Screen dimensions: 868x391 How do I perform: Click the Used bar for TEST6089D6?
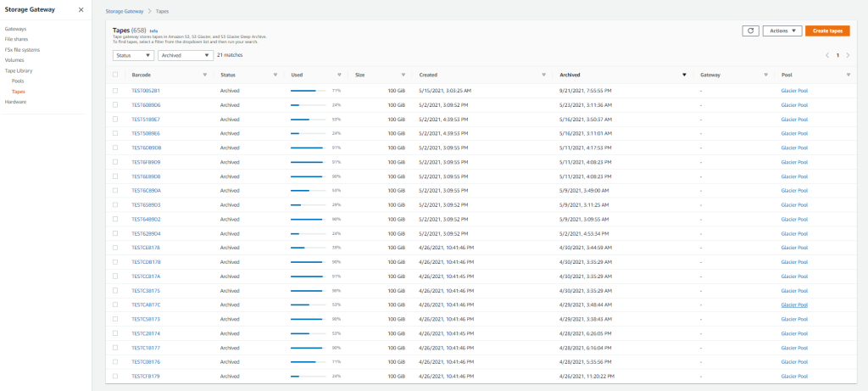tap(307, 104)
